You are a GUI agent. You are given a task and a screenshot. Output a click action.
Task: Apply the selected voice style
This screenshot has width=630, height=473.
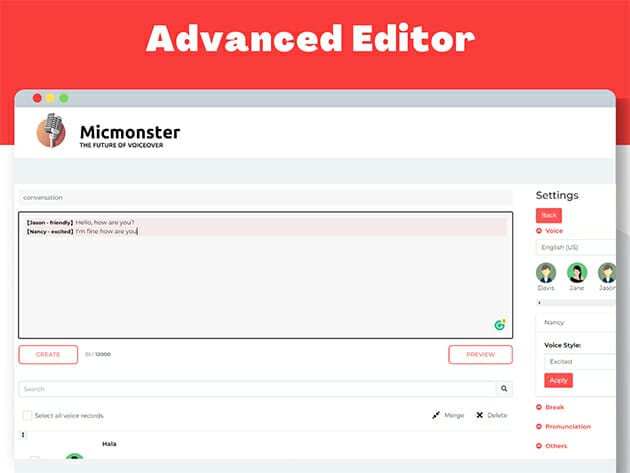point(558,380)
